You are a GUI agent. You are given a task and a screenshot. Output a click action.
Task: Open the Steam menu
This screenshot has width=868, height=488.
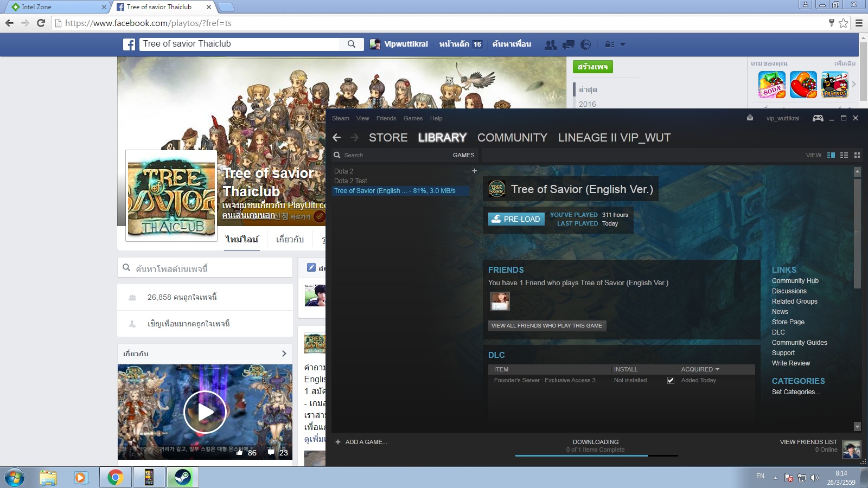coord(341,118)
